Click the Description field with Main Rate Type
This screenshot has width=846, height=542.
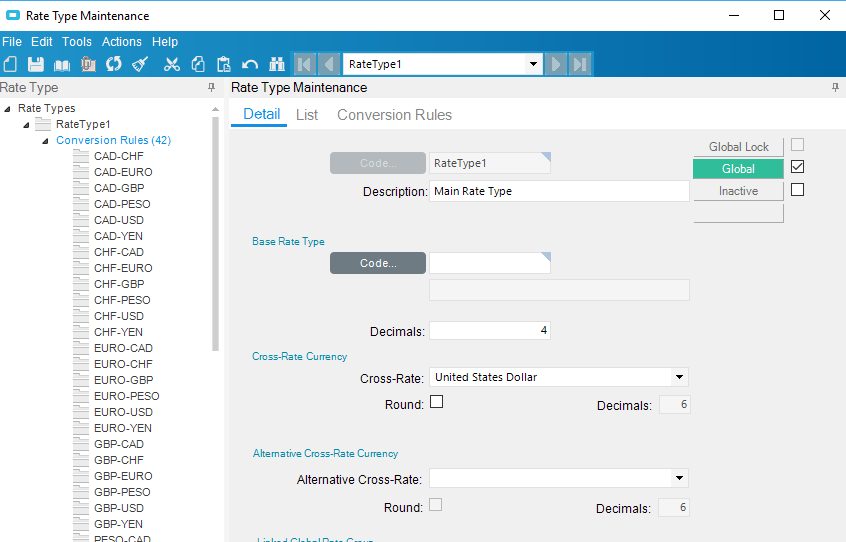[559, 191]
